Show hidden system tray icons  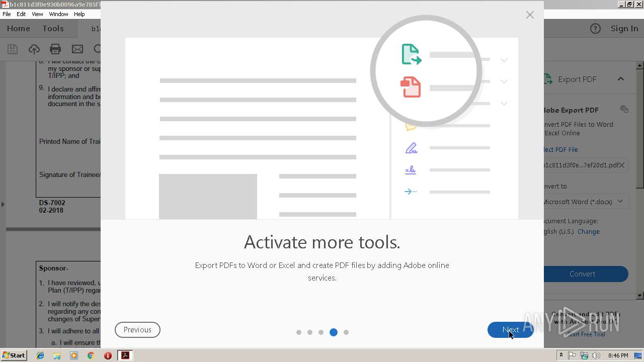pyautogui.click(x=561, y=355)
